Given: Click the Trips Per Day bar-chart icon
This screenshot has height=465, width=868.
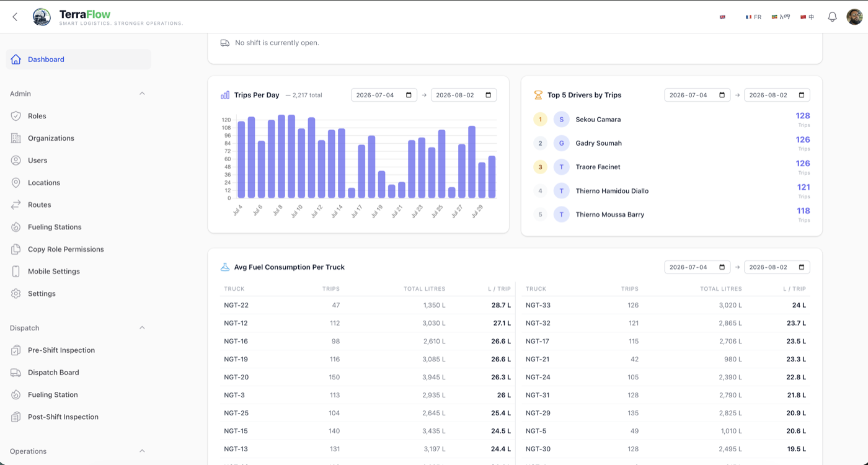Looking at the screenshot, I should click(225, 95).
